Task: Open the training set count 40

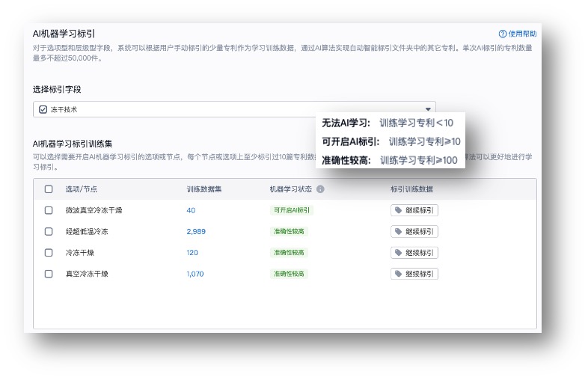Action: pyautogui.click(x=191, y=211)
